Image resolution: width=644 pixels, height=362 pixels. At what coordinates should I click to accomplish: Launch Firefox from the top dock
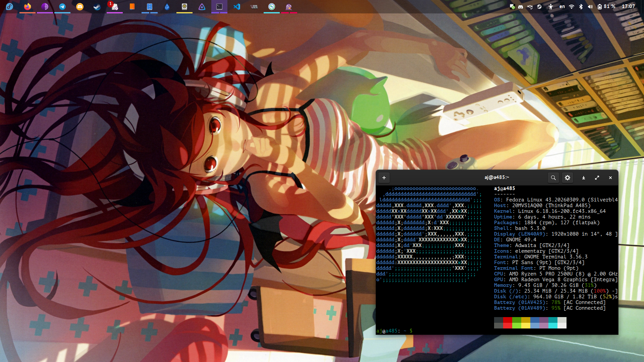click(28, 7)
